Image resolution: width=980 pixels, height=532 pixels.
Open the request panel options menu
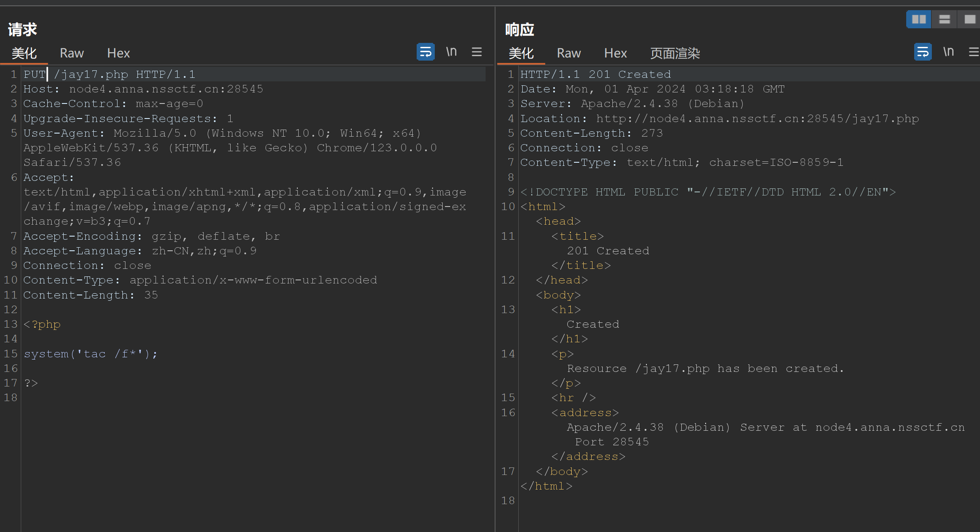[x=477, y=52]
